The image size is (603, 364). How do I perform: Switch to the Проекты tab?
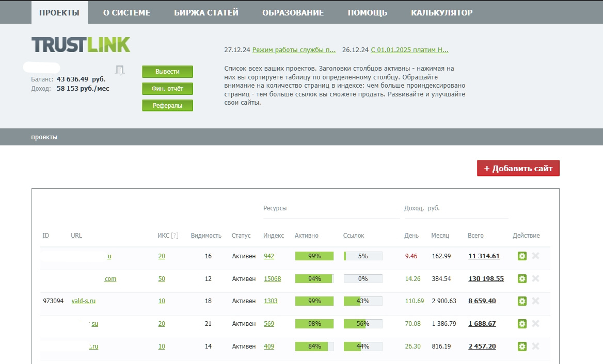(x=59, y=12)
